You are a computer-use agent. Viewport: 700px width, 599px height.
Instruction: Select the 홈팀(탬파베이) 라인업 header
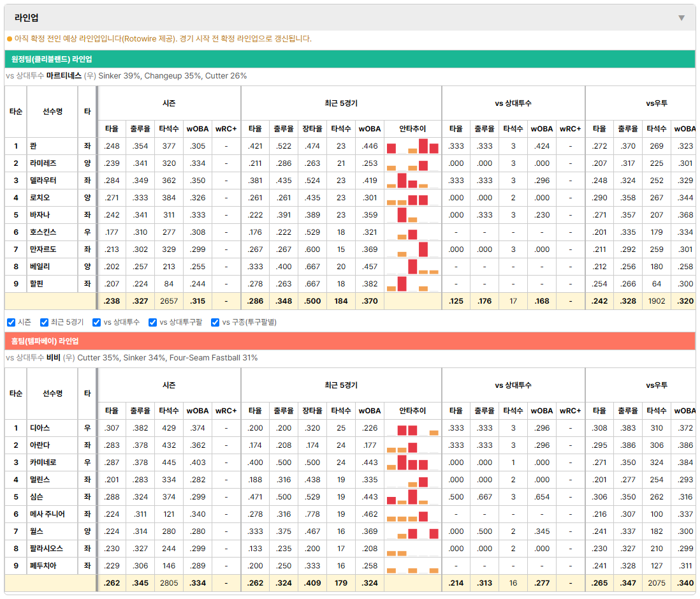pyautogui.click(x=350, y=341)
